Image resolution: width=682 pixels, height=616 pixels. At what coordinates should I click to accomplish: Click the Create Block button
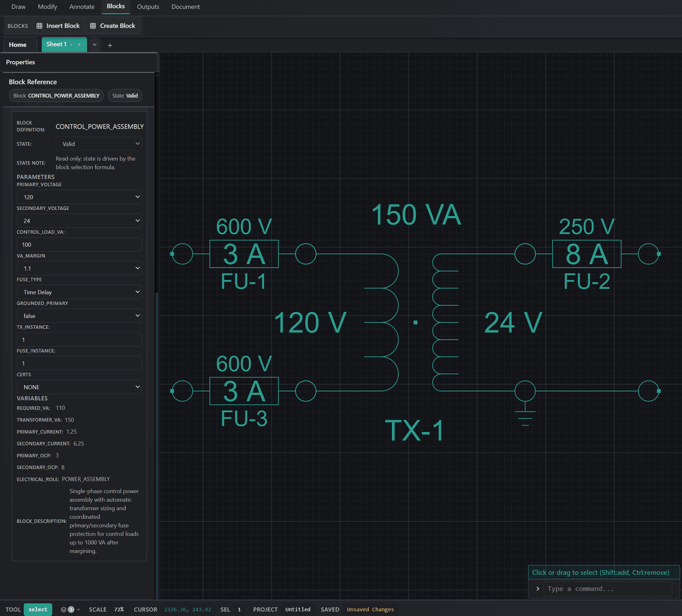coord(113,26)
